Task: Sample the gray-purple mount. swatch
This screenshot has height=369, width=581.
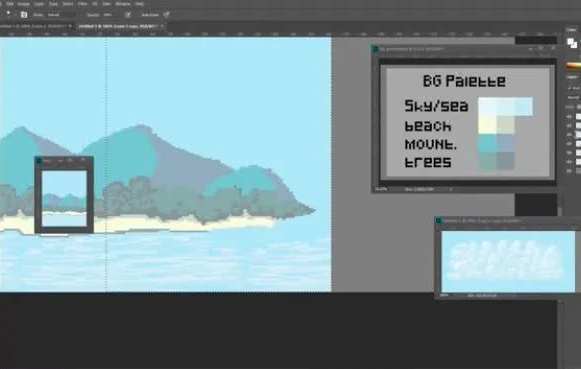Action: click(x=505, y=143)
